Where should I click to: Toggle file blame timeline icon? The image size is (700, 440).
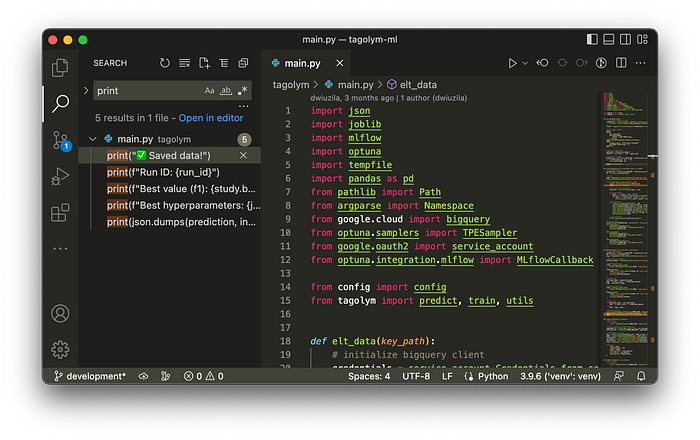pyautogui.click(x=601, y=63)
